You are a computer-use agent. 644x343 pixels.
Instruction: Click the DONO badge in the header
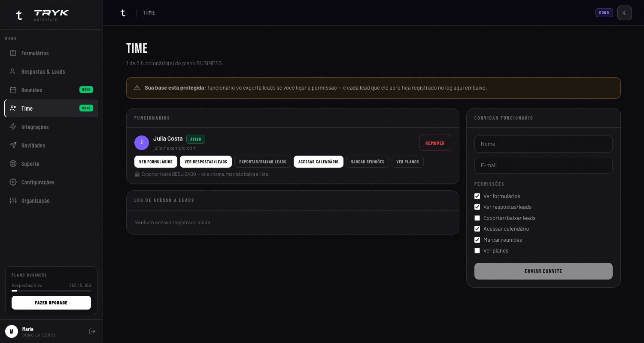point(604,13)
